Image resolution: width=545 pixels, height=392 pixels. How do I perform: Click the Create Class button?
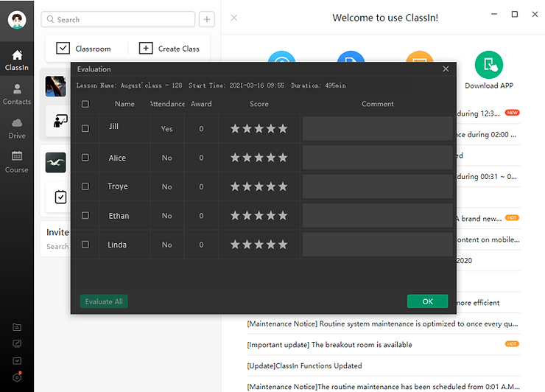pos(169,49)
